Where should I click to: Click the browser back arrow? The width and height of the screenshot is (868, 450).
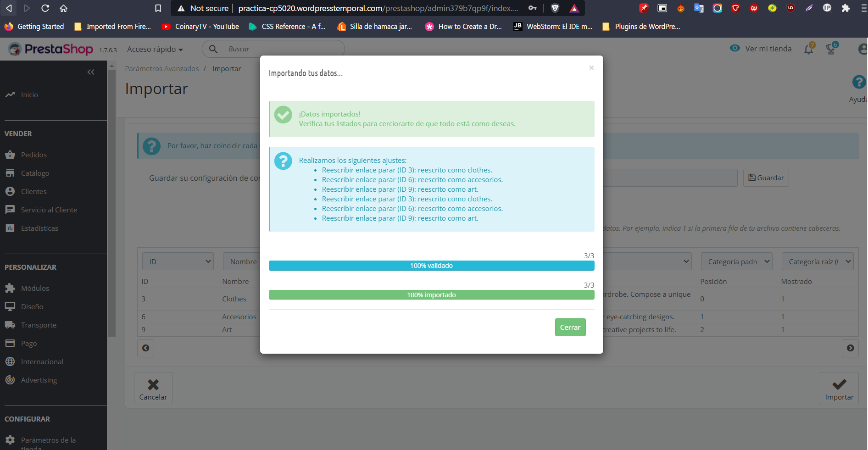(9, 8)
